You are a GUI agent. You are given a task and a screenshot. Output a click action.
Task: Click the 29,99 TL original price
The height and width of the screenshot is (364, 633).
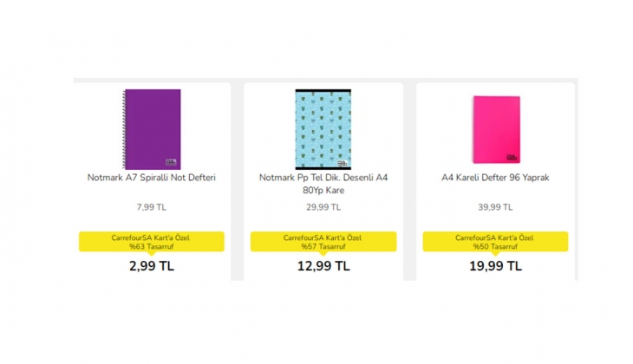323,207
